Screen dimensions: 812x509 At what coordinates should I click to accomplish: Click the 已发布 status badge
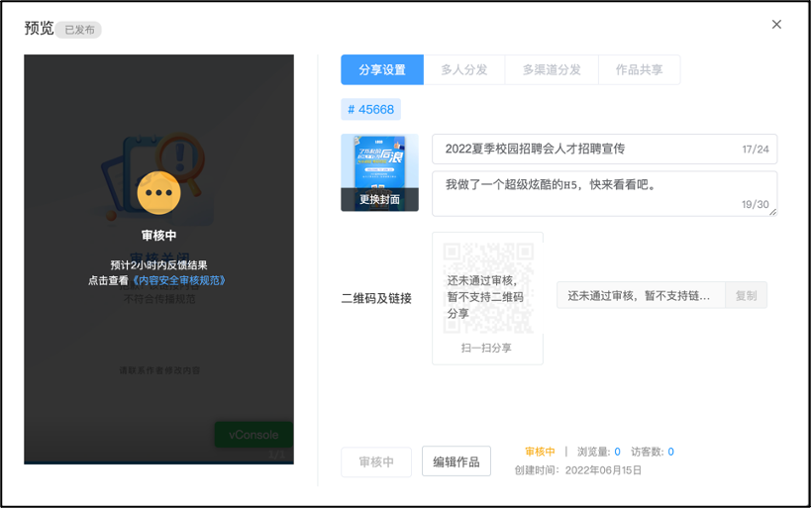pos(79,30)
